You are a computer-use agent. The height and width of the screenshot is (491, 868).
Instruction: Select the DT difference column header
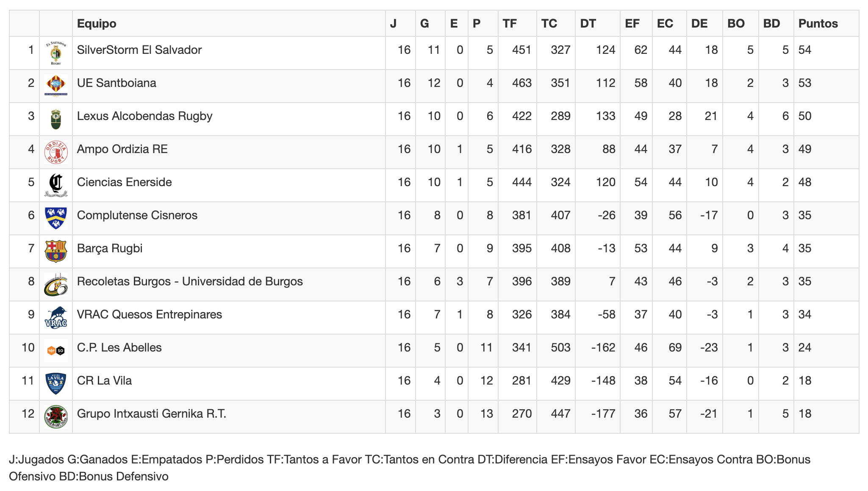pos(588,23)
